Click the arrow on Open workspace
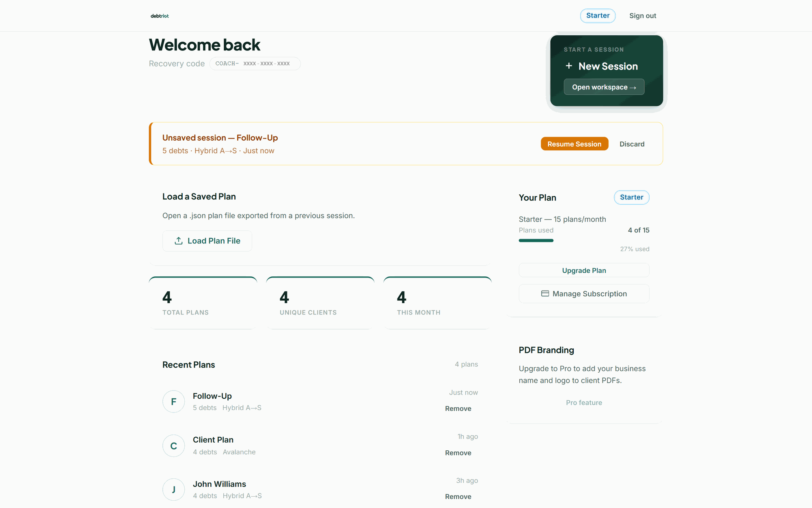 tap(634, 87)
